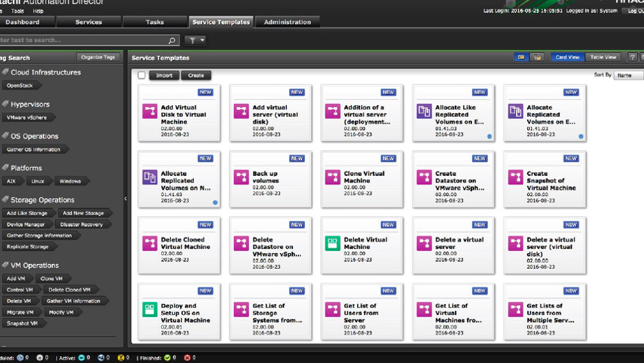Click the Allocate Like Replicated Volumes icon
This screenshot has width=644, height=363.
[x=425, y=111]
